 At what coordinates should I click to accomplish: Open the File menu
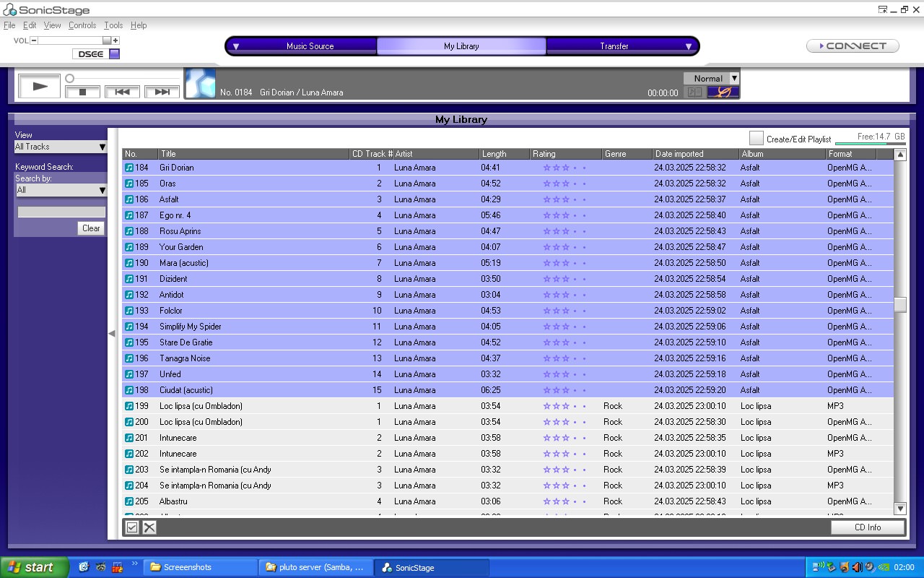pyautogui.click(x=9, y=25)
